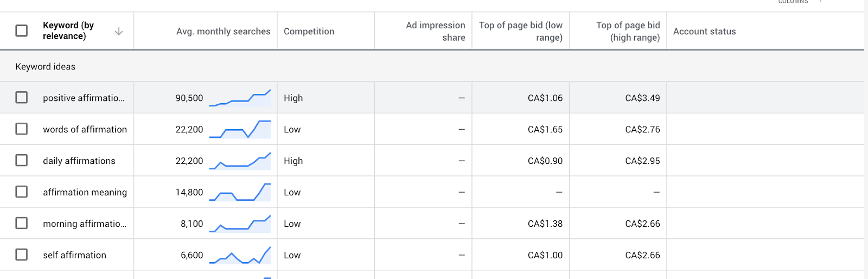Click the affirmation meaning trend sparkline

point(240,193)
